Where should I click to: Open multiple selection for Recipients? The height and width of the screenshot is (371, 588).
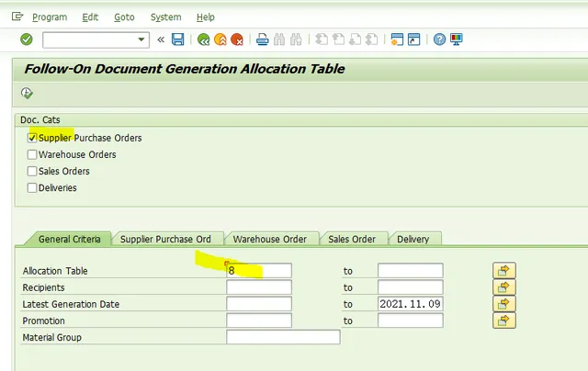(x=504, y=287)
